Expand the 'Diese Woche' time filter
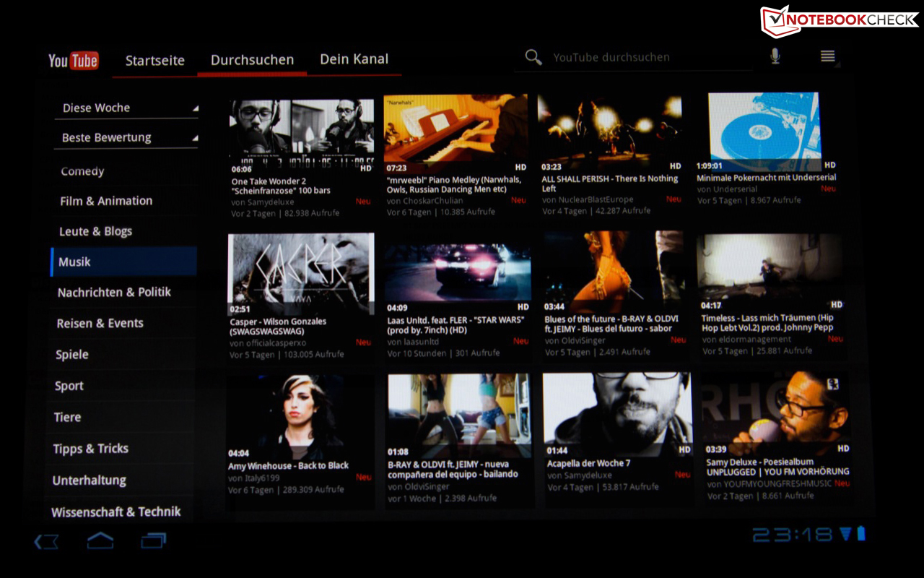924x578 pixels. [126, 108]
